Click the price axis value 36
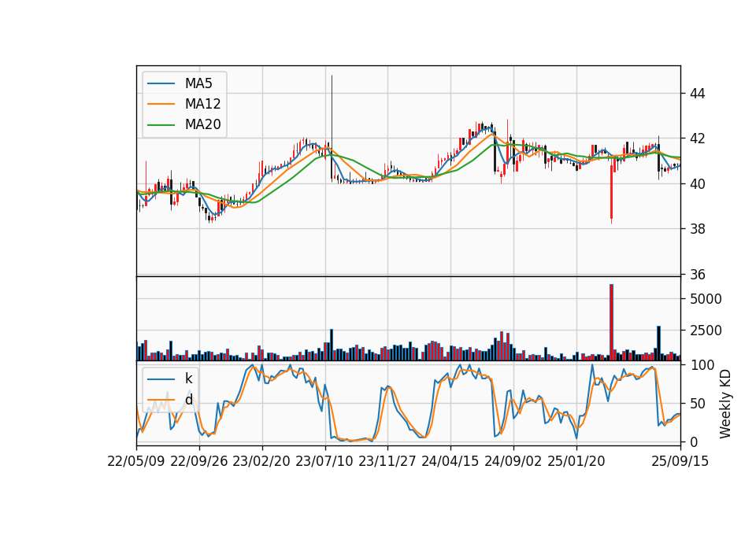 [697, 275]
